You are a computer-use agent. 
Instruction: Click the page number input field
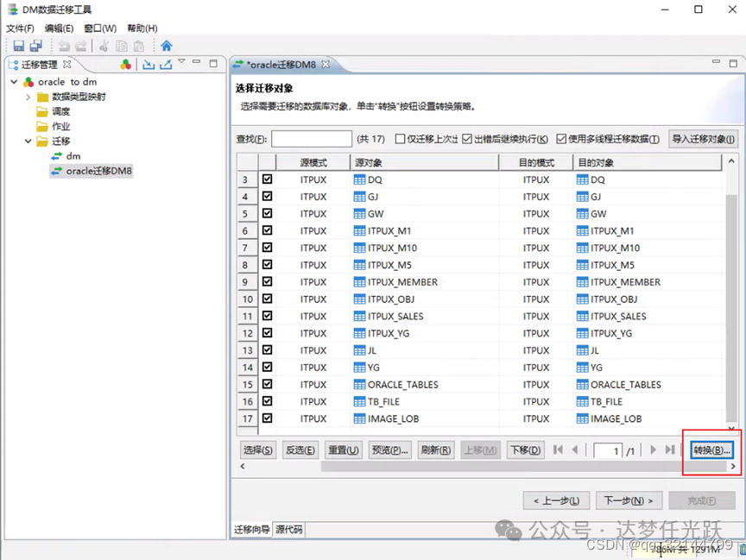608,450
